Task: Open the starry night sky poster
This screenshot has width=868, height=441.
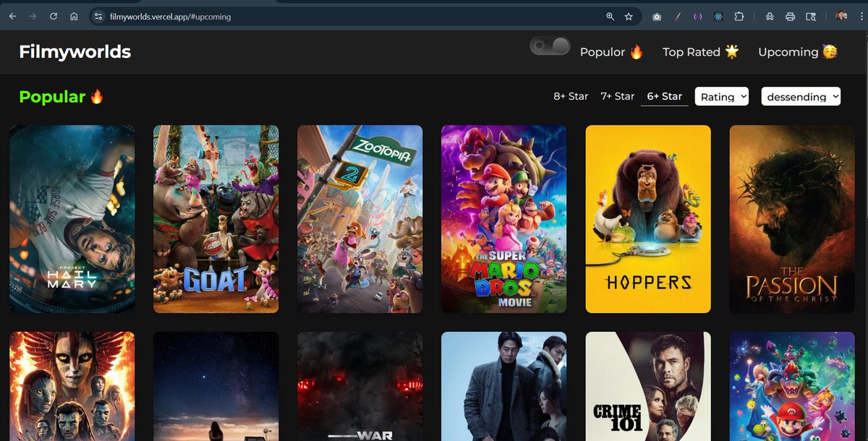Action: point(216,386)
